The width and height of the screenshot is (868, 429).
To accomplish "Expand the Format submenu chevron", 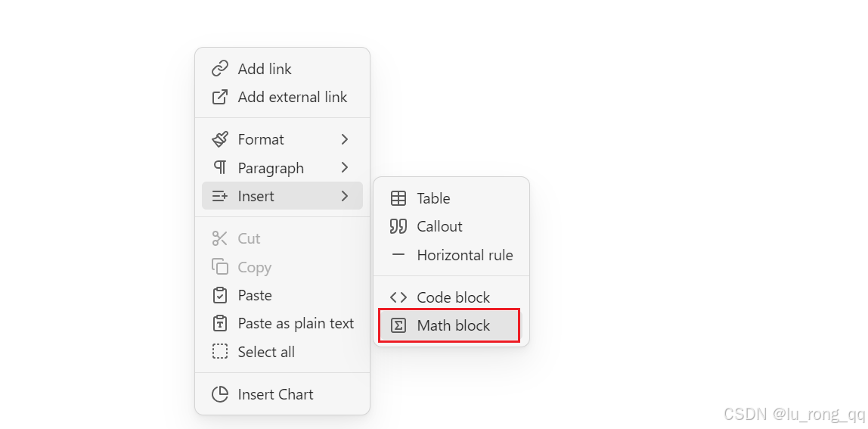I will click(344, 139).
